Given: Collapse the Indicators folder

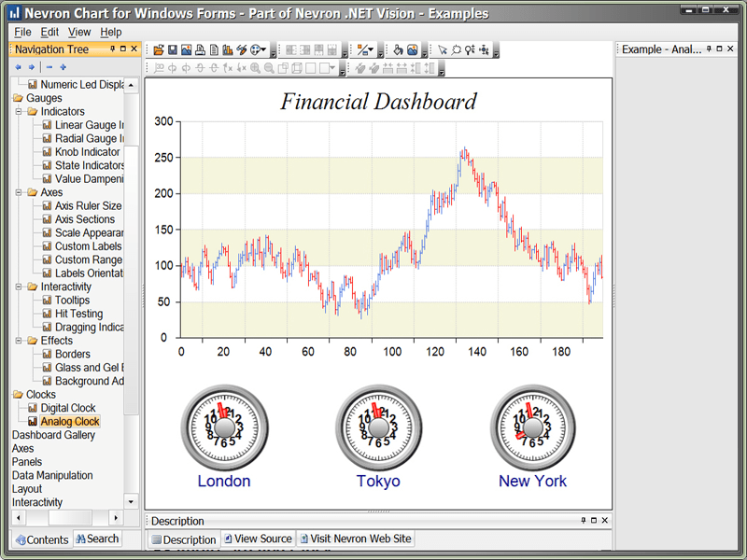Looking at the screenshot, I should click(20, 111).
